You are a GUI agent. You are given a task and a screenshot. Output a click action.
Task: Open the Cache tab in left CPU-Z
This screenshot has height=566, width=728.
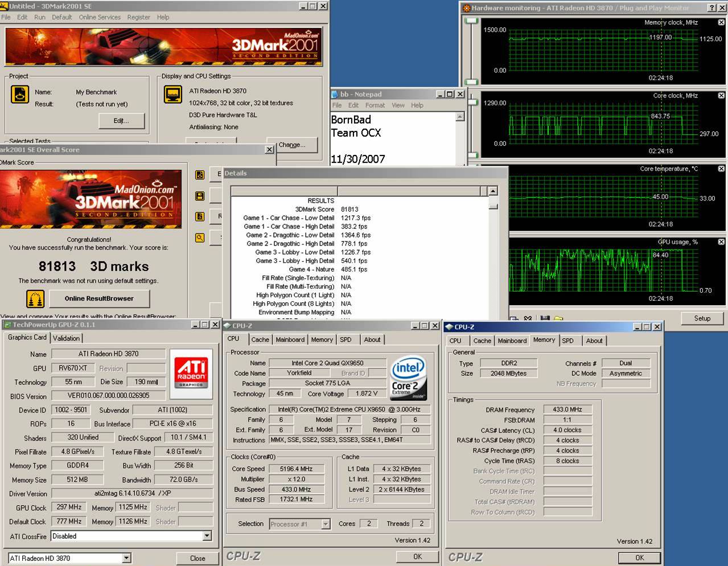click(260, 339)
